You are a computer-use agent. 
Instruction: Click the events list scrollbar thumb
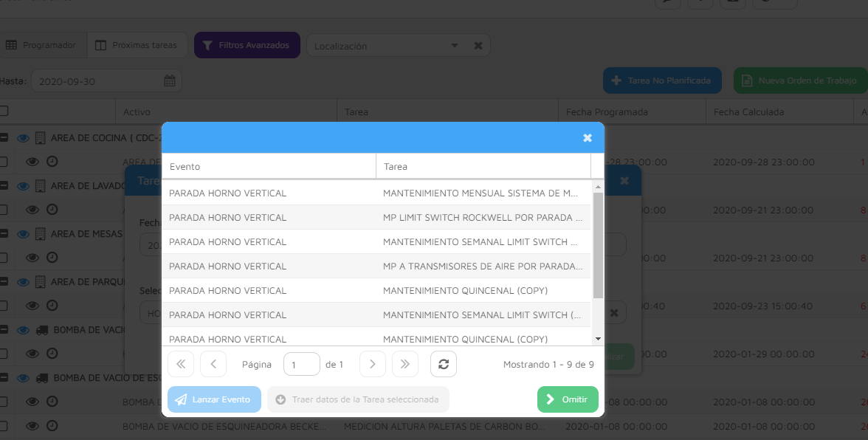coord(598,246)
